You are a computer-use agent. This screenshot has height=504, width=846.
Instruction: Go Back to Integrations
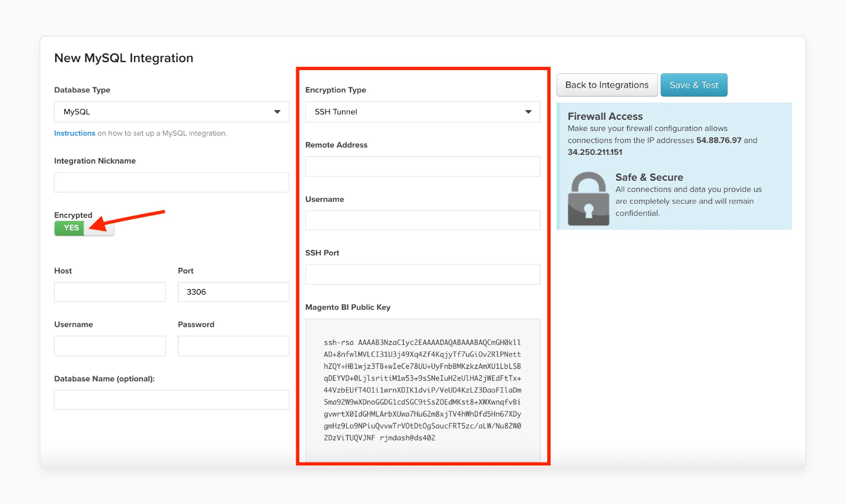tap(607, 85)
